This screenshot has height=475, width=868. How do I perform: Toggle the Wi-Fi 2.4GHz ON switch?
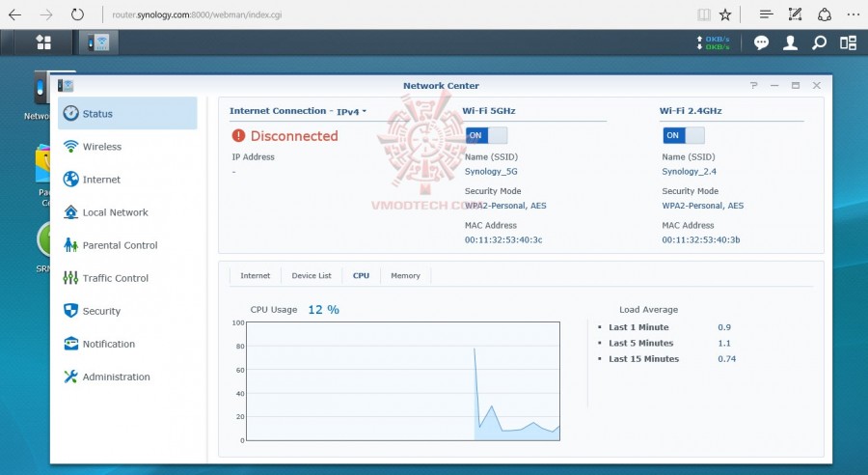coord(684,135)
